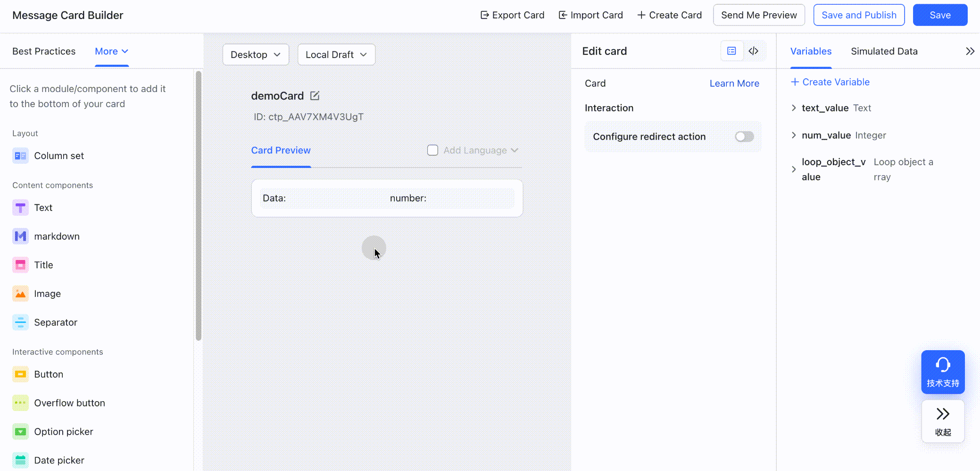Screen dimensions: 980x471
Task: Add the Title component icon
Action: [20, 265]
